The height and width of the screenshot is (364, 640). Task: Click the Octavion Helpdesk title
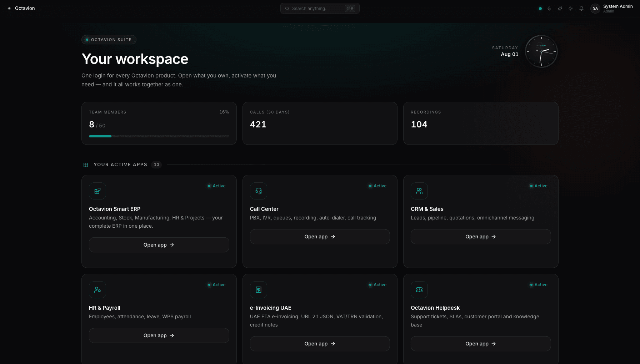pos(435,308)
